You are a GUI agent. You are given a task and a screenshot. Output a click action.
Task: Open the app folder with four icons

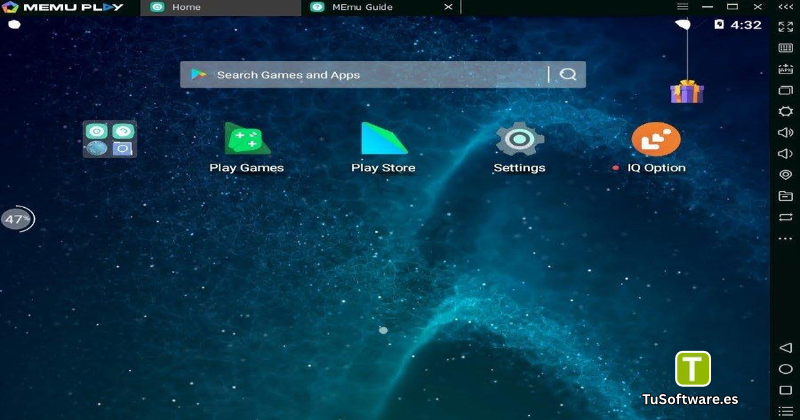[x=110, y=139]
